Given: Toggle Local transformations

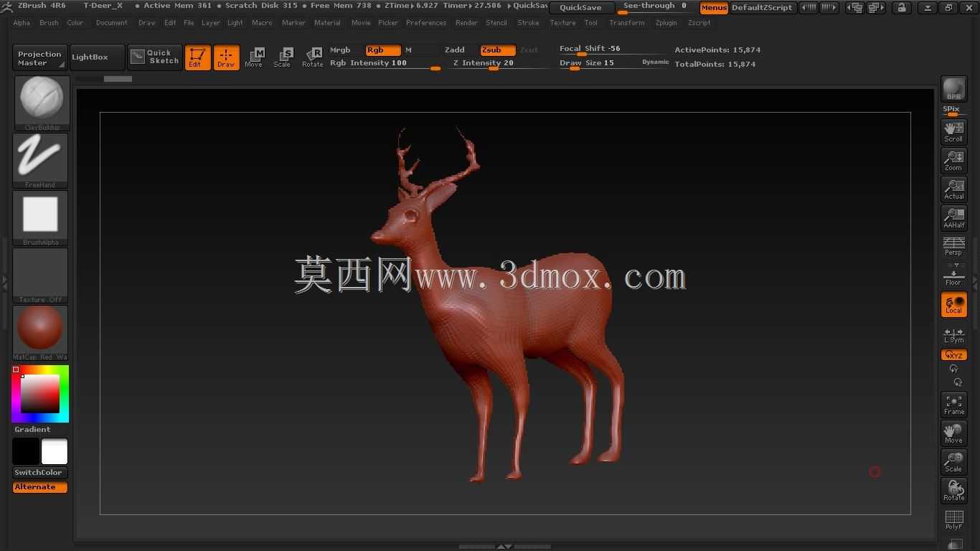Looking at the screenshot, I should [953, 304].
